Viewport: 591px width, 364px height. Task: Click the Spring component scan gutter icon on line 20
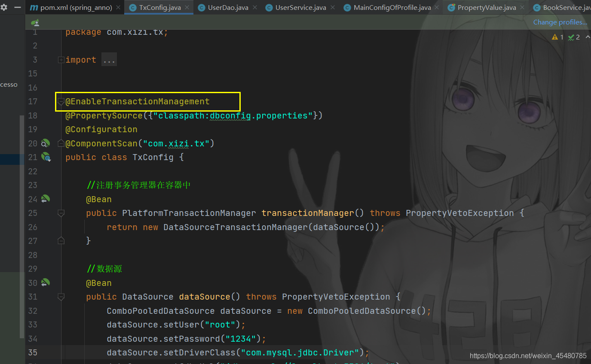click(x=45, y=143)
